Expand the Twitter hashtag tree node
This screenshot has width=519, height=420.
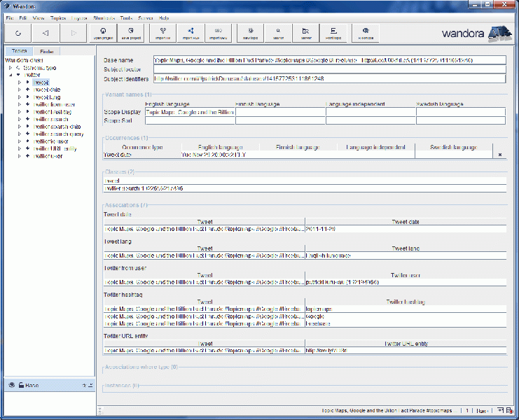(x=19, y=111)
